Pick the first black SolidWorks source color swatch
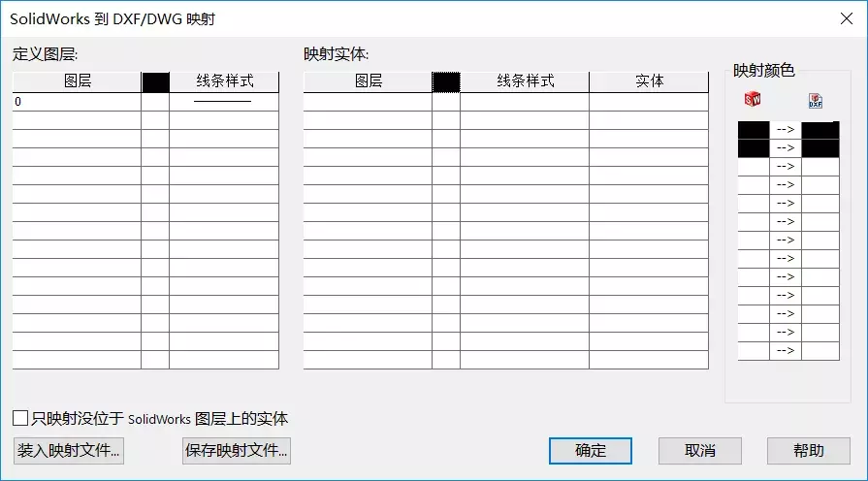 (754, 130)
